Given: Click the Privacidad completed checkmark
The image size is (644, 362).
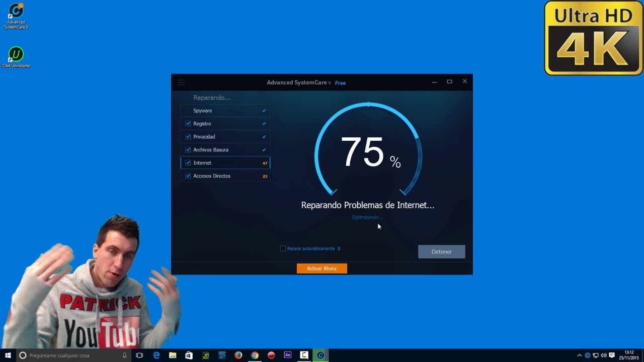Looking at the screenshot, I should tap(264, 137).
